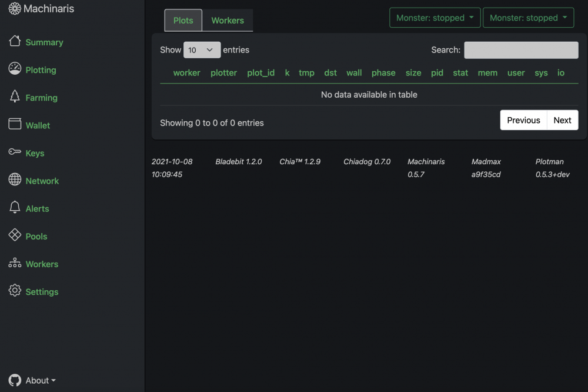588x392 pixels.
Task: Go to the Network section
Action: tap(42, 181)
